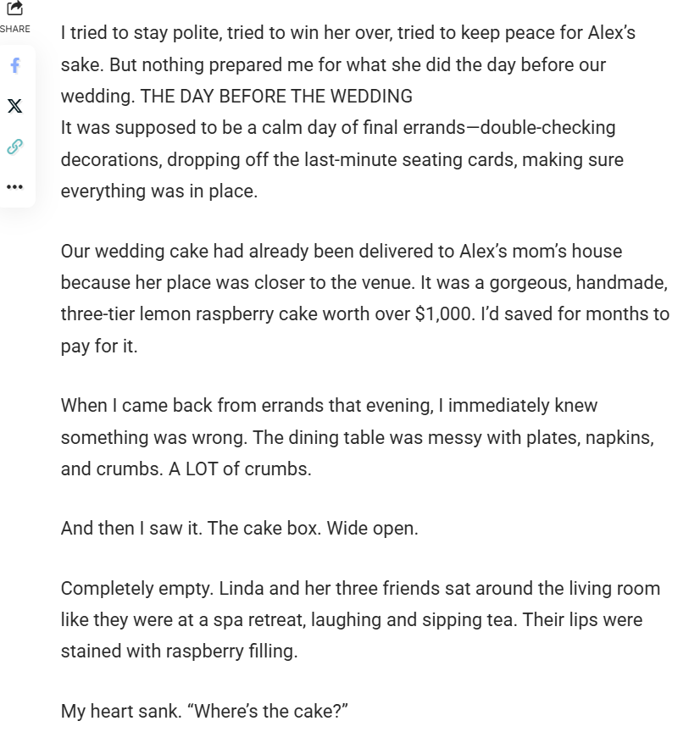
Task: Click the paragraph starting "Completely empty. Linda"
Action: (x=360, y=589)
